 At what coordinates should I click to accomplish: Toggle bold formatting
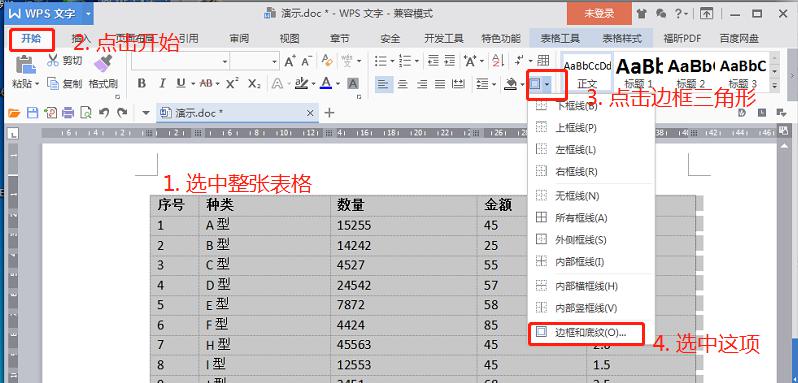point(142,83)
